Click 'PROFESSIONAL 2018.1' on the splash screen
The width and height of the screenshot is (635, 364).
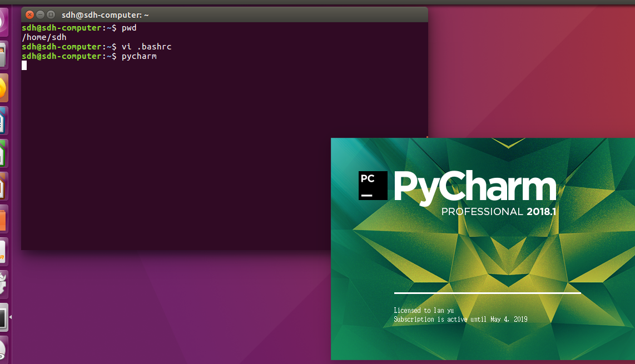499,211
